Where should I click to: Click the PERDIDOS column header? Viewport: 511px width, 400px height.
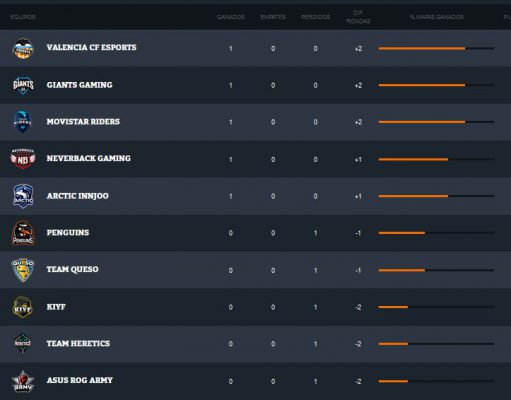click(x=315, y=17)
